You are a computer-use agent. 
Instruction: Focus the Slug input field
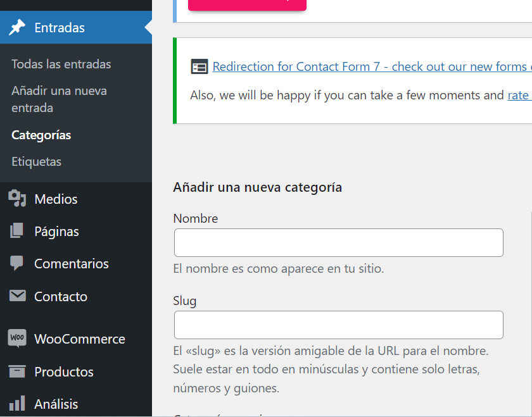[338, 325]
